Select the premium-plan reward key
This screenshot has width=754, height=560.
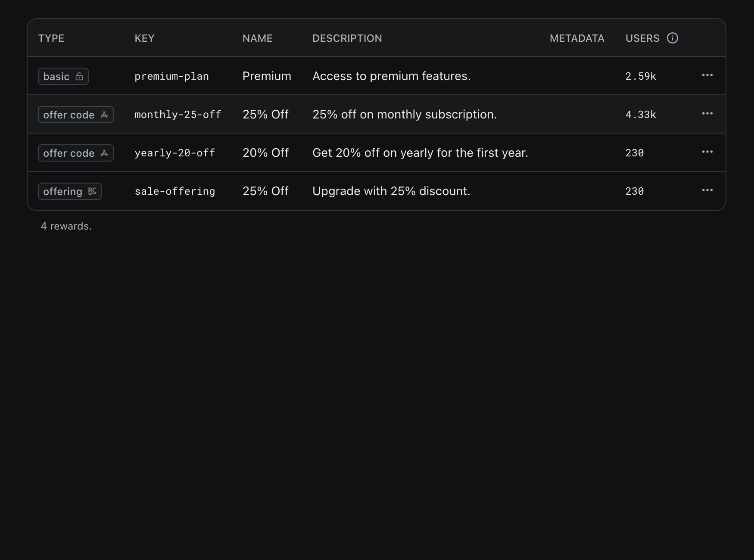[172, 76]
